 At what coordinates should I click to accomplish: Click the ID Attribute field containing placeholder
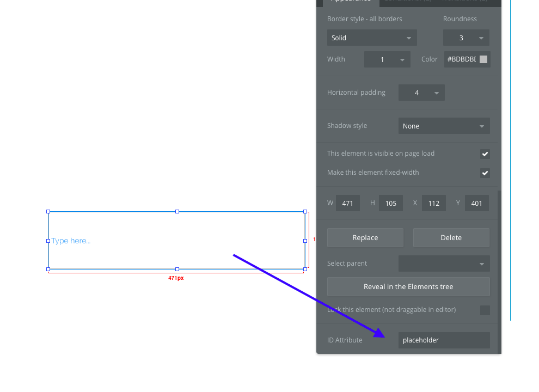coord(444,340)
